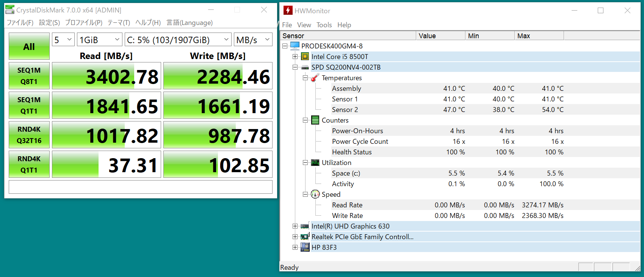Viewport: 644px width, 277px height.
Task: Expand the HP 83F3 node
Action: (295, 247)
